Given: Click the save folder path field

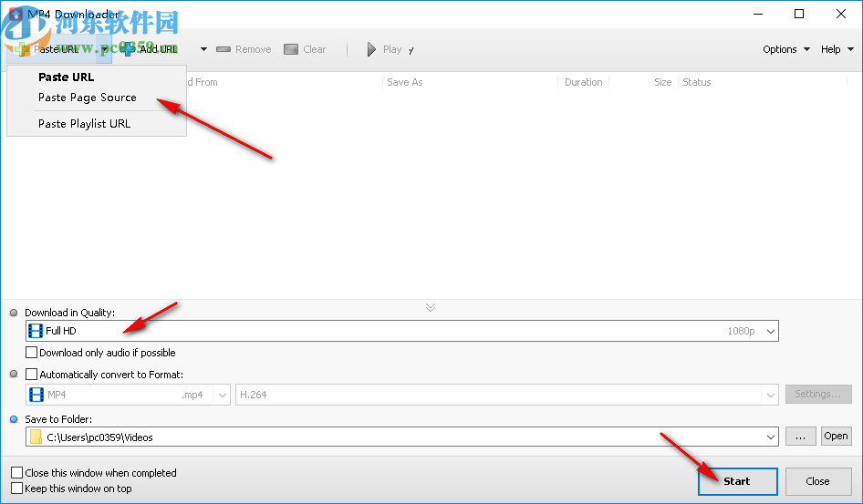Looking at the screenshot, I should tap(401, 437).
